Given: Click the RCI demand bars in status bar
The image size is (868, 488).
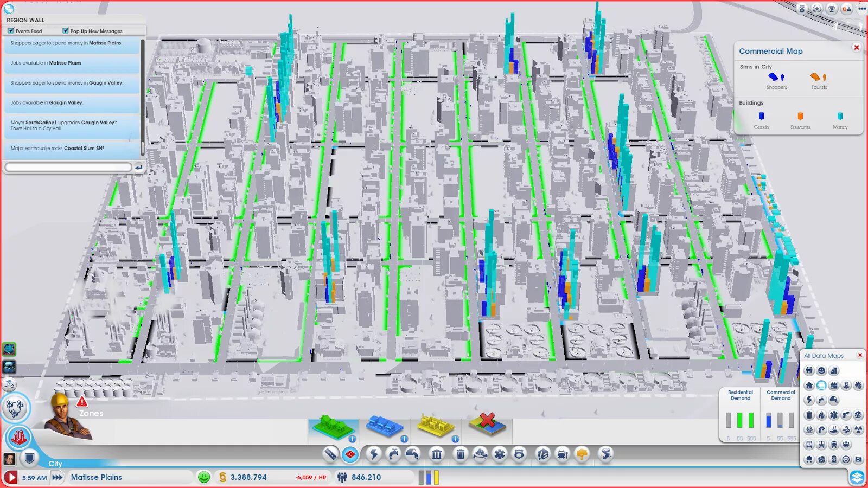Looking at the screenshot, I should pos(429,477).
